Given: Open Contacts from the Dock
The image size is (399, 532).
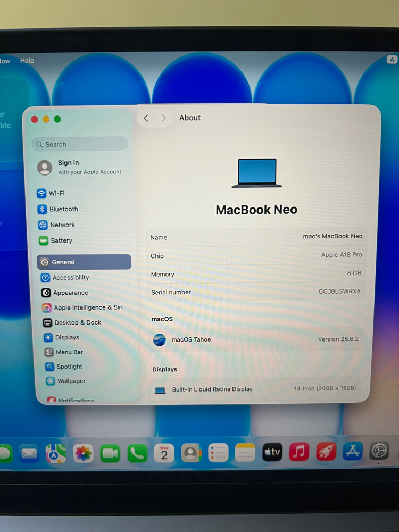Looking at the screenshot, I should coord(192,453).
